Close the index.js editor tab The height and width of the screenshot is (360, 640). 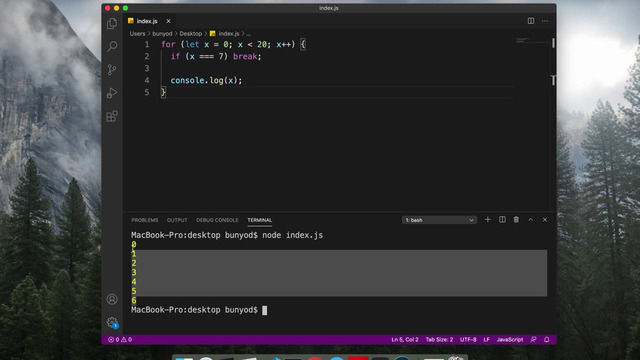[168, 21]
